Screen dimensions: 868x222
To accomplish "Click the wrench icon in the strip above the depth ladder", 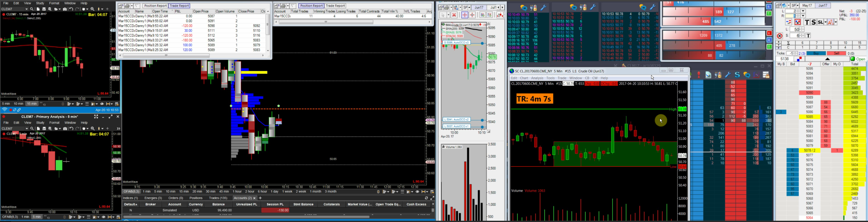I will pos(728,75).
